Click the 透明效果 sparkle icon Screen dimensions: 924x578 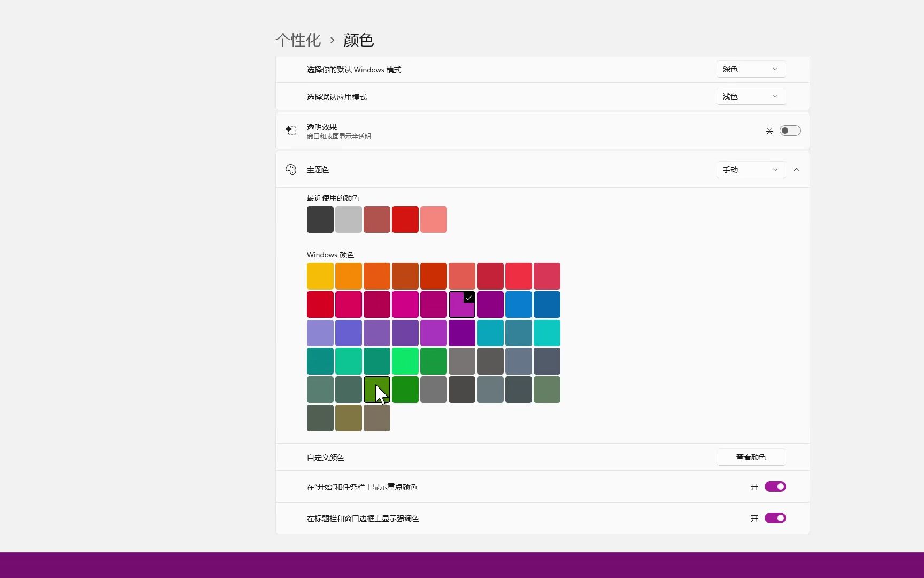point(291,130)
